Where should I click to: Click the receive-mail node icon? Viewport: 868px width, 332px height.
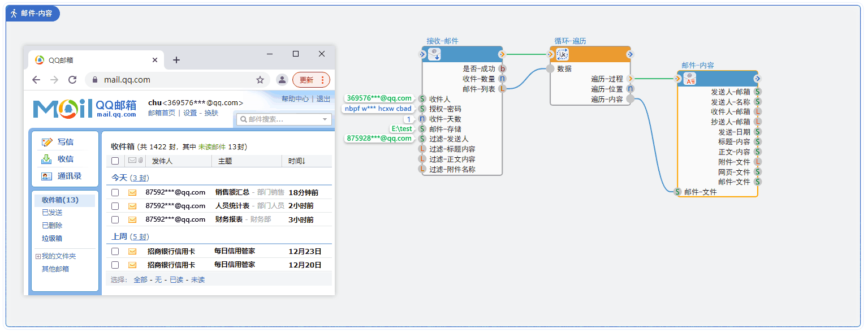pyautogui.click(x=434, y=54)
